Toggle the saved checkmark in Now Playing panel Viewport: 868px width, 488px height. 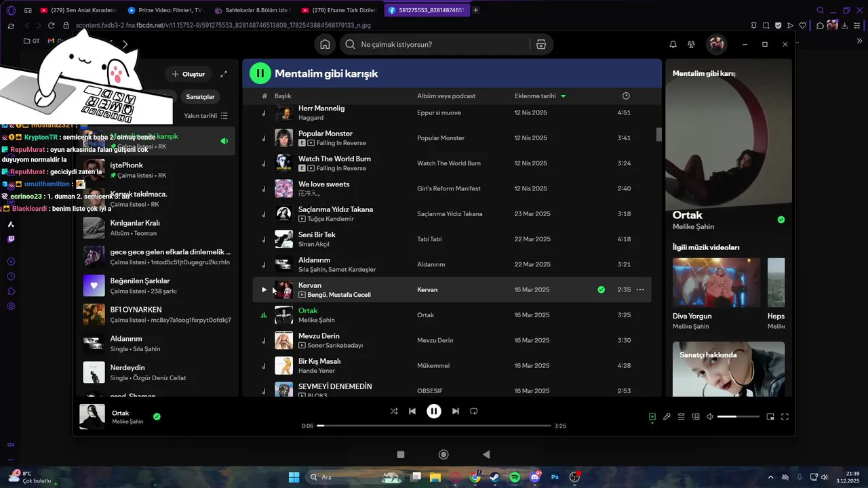click(x=781, y=220)
